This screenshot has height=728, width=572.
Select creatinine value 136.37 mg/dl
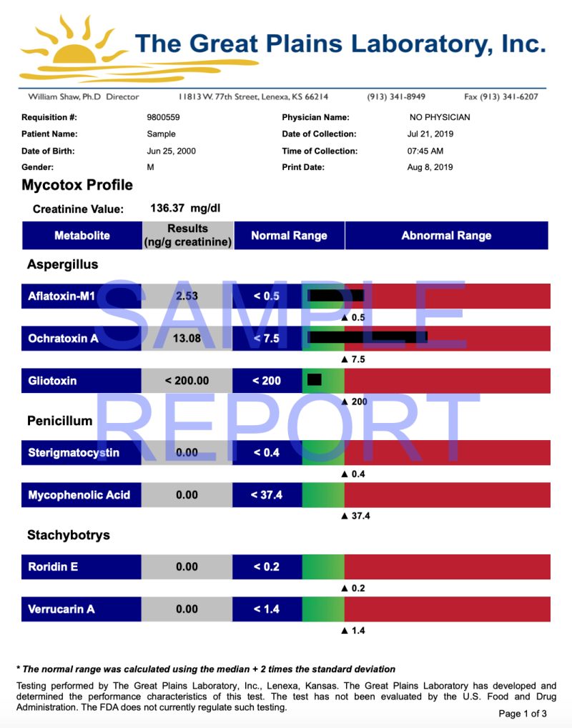click(x=185, y=208)
